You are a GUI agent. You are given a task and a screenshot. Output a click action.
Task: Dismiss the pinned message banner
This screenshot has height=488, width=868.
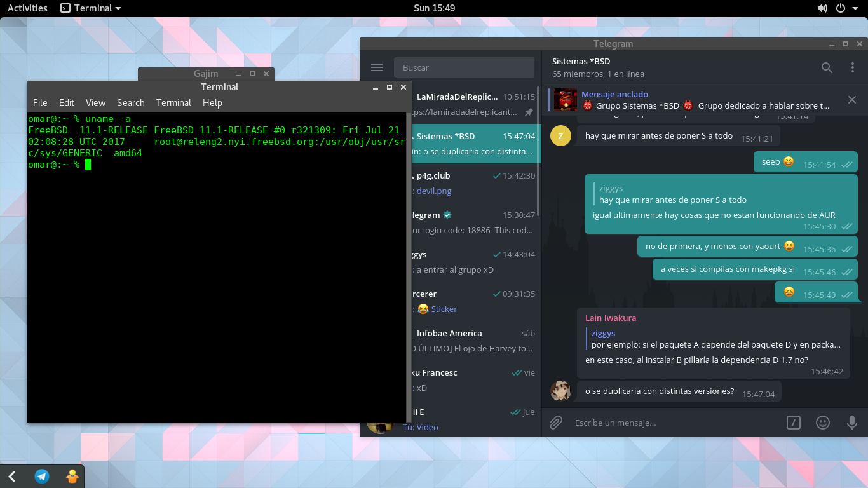(852, 100)
